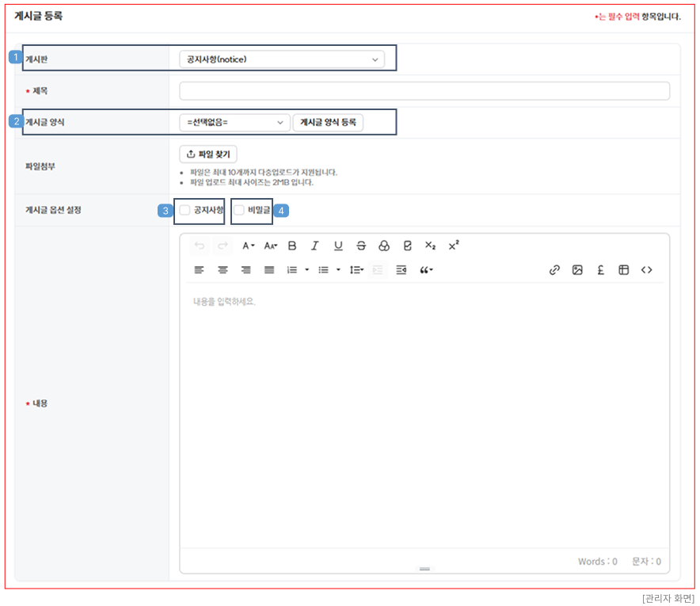Image resolution: width=700 pixels, height=606 pixels.
Task: Open the 게시판 dropdown showing 공지사항(notice)
Action: click(x=282, y=59)
